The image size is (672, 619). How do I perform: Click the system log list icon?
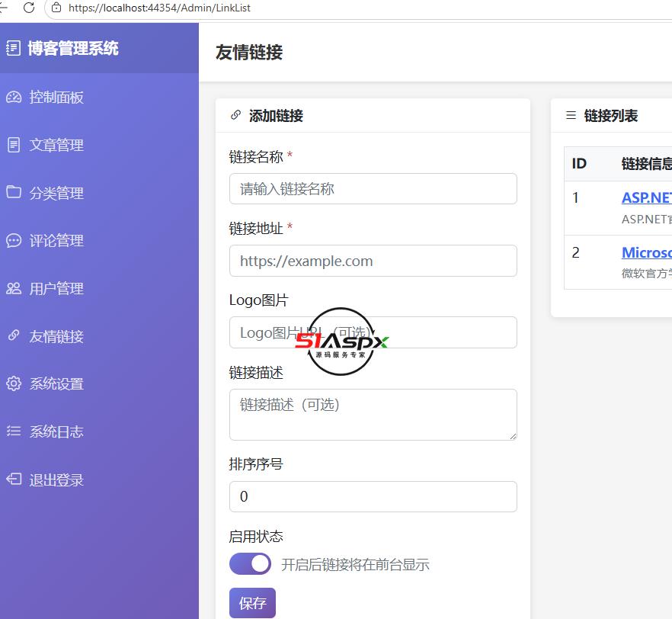coord(14,431)
